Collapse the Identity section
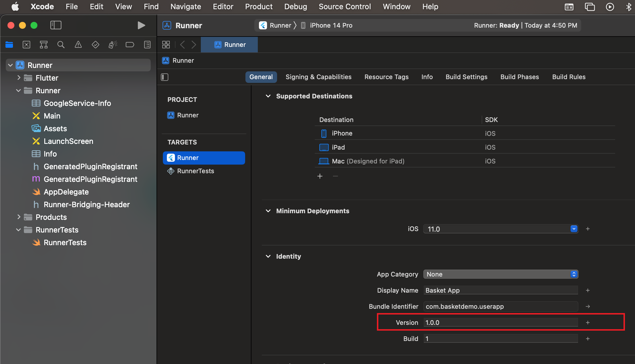The width and height of the screenshot is (635, 364). tap(268, 256)
